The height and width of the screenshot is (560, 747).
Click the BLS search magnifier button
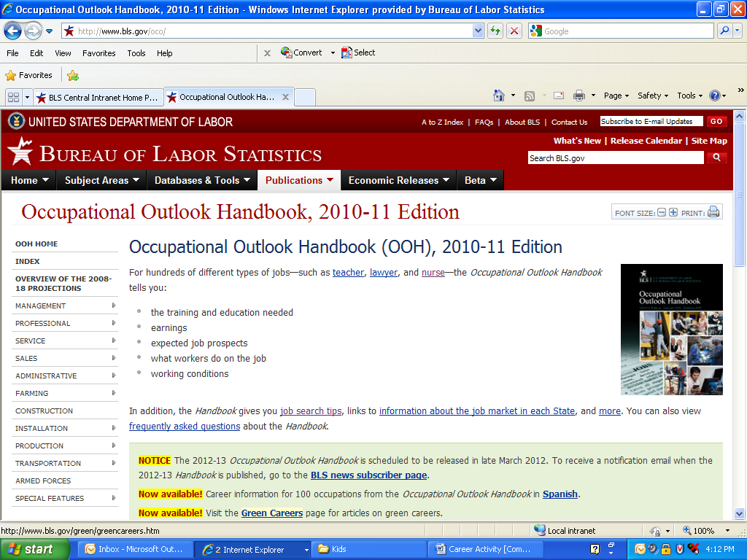(x=716, y=157)
